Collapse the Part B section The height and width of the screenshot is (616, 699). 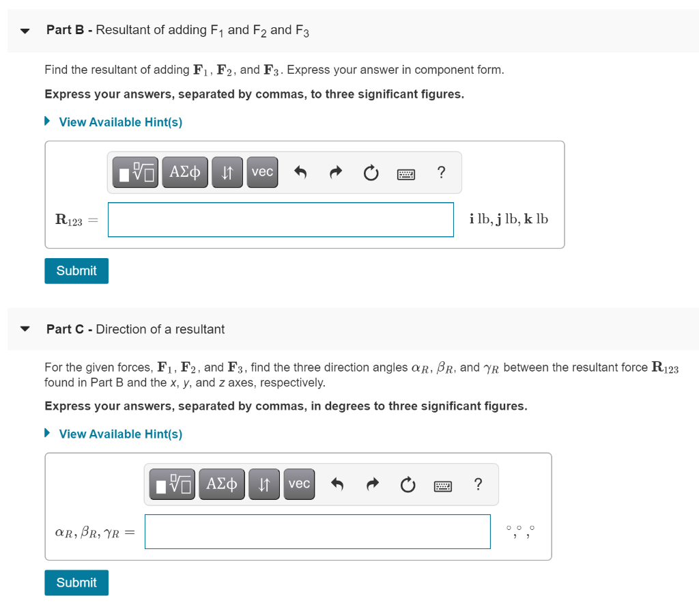pyautogui.click(x=25, y=30)
